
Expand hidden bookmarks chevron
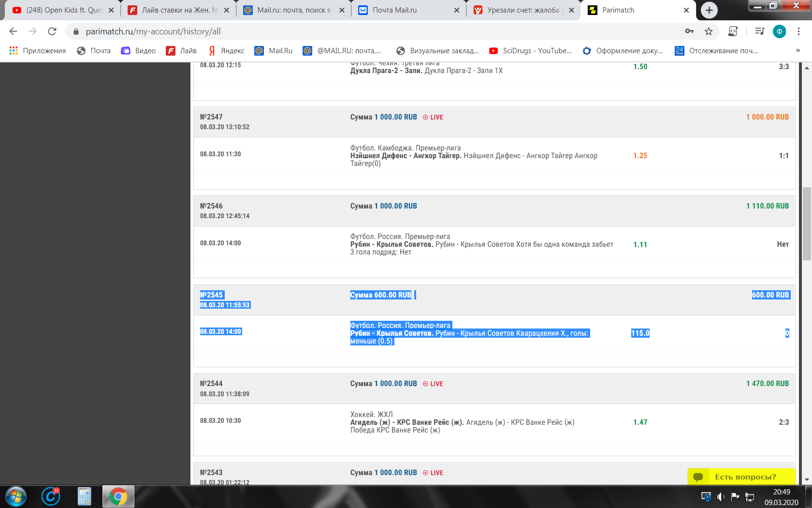797,51
